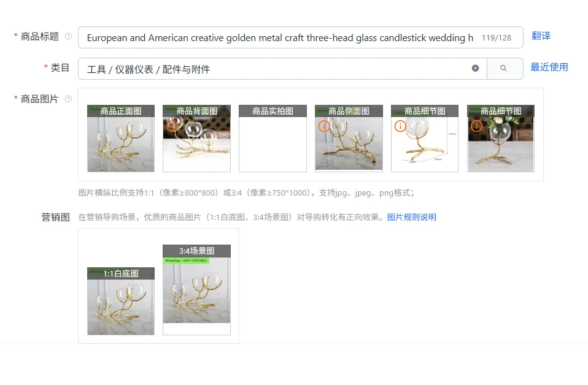Click into the product title input field
Screen dimensions: 588x385
click(x=300, y=37)
